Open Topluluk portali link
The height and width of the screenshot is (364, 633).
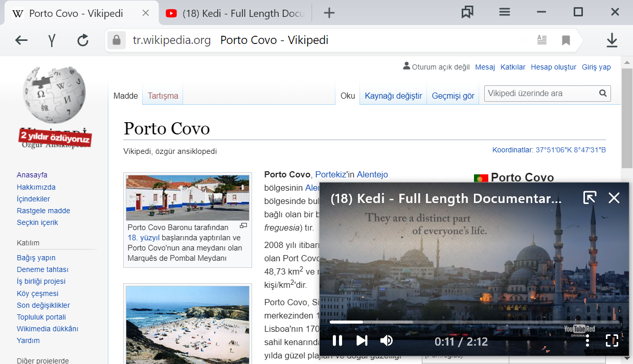coord(41,317)
